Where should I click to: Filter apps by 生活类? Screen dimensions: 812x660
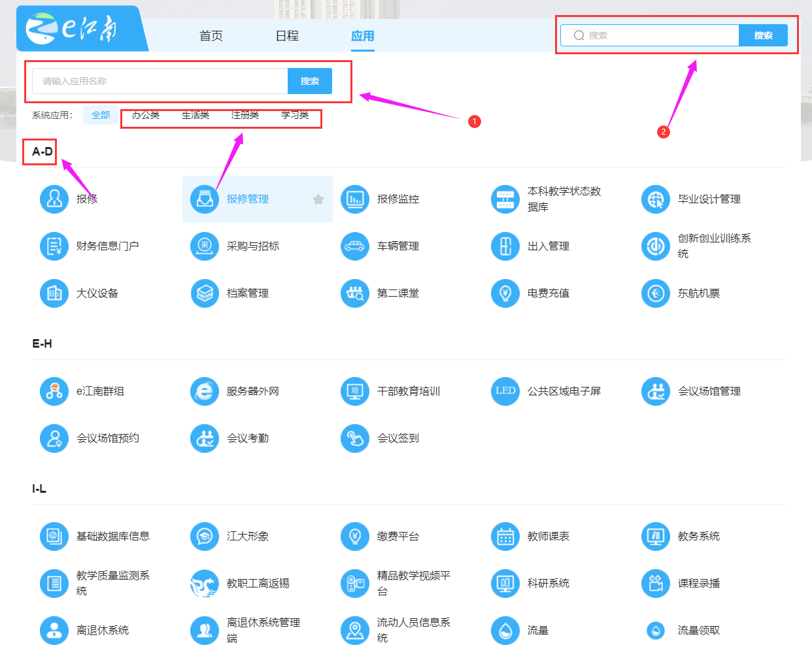tap(195, 115)
